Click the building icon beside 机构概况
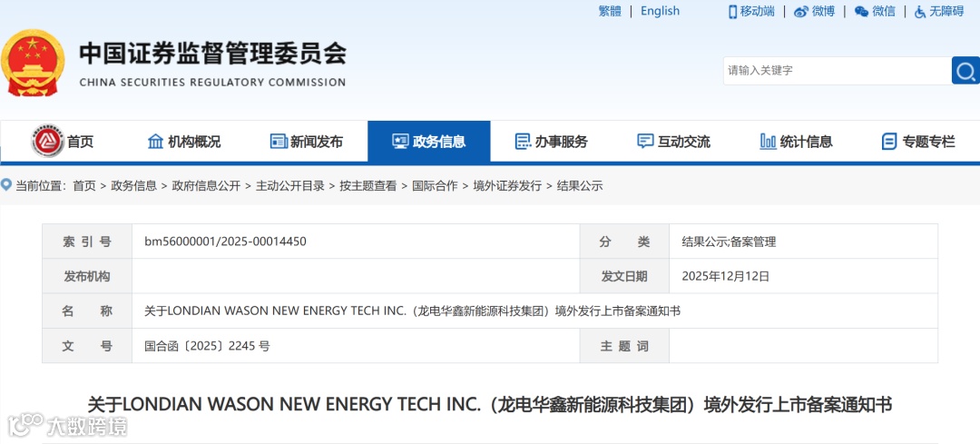 (x=155, y=142)
